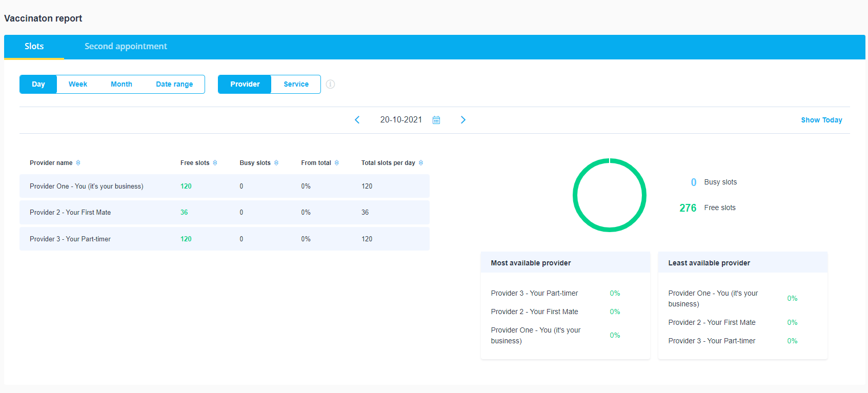Switch to the Slots tab
The height and width of the screenshot is (393, 868).
click(x=34, y=47)
